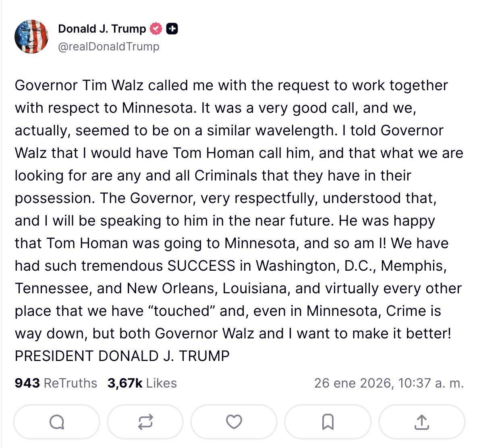Click the red verified checkmark badge
Image resolution: width=477 pixels, height=448 pixels.
tap(156, 28)
